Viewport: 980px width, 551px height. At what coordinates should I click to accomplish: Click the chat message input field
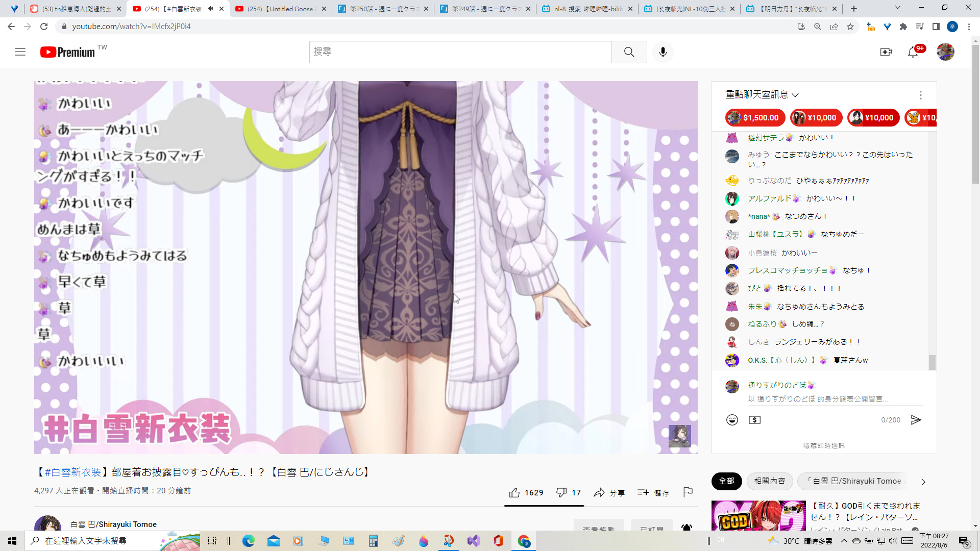835,399
